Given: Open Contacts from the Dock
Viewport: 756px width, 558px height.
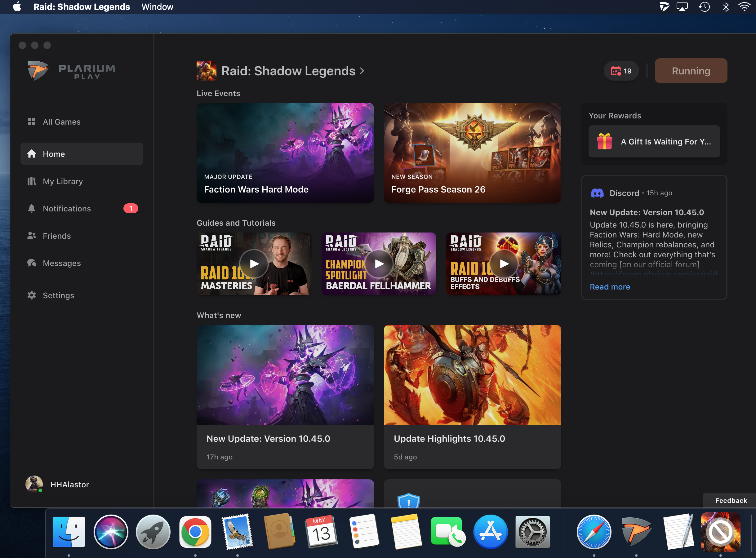Looking at the screenshot, I should click(x=279, y=532).
